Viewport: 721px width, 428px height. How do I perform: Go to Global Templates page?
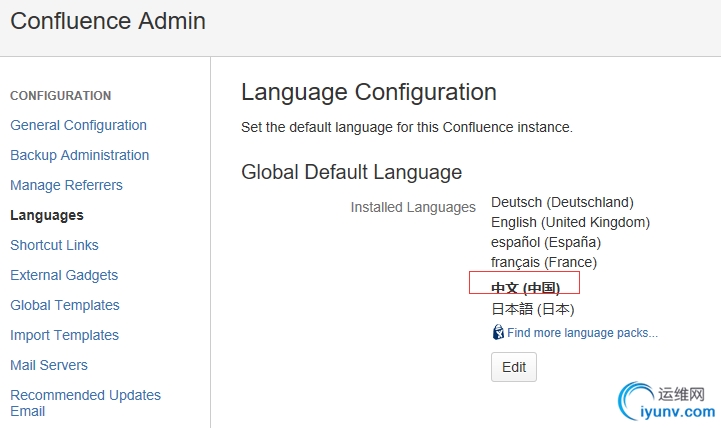(x=65, y=305)
